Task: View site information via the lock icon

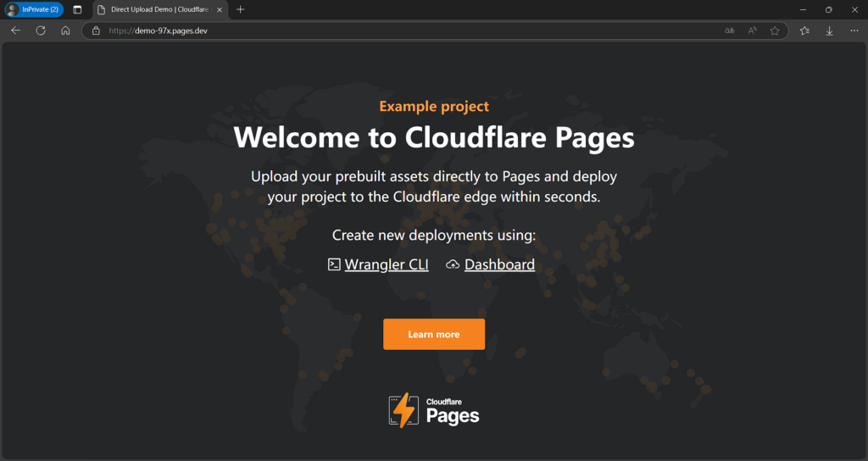Action: click(x=96, y=31)
